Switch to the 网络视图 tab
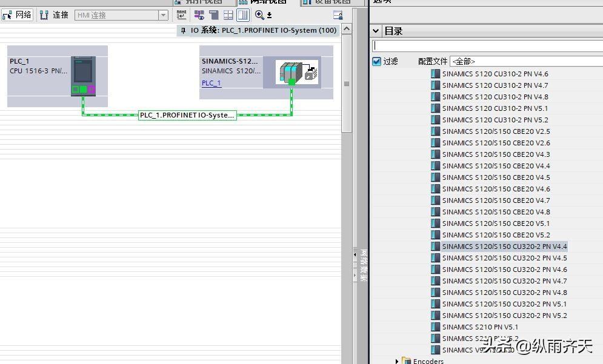This screenshot has height=364, width=603. [x=268, y=2]
